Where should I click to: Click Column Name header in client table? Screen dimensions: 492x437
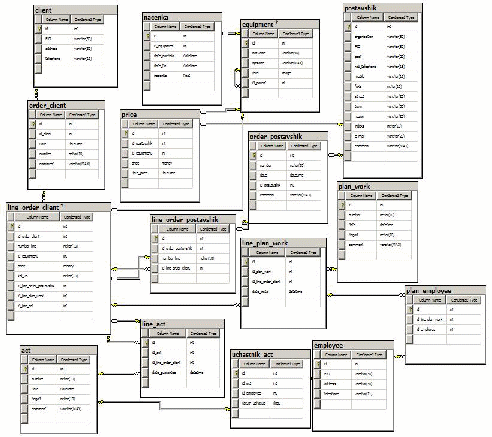pos(57,20)
